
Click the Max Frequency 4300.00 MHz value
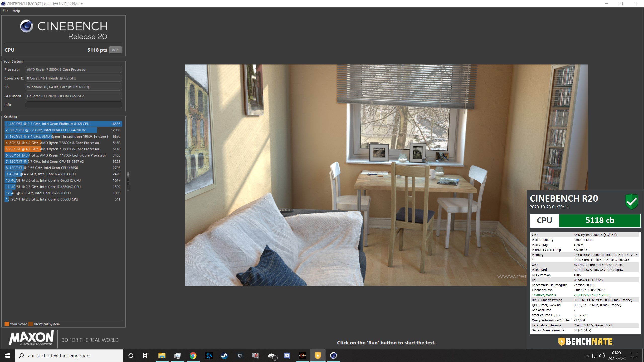point(583,240)
